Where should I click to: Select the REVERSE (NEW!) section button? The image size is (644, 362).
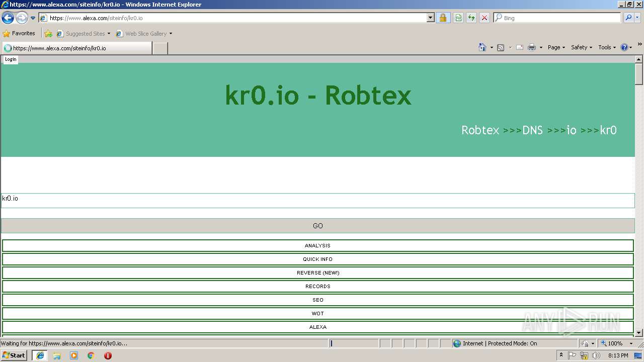(x=318, y=273)
